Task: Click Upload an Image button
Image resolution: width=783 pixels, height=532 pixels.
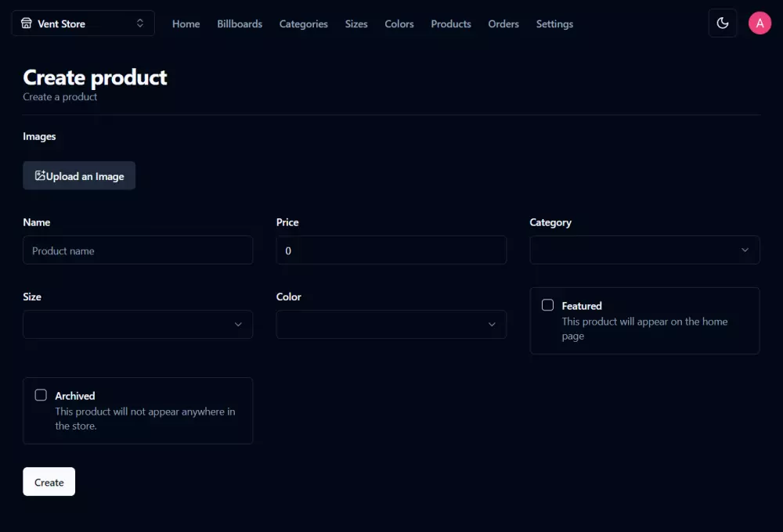Action: point(79,176)
